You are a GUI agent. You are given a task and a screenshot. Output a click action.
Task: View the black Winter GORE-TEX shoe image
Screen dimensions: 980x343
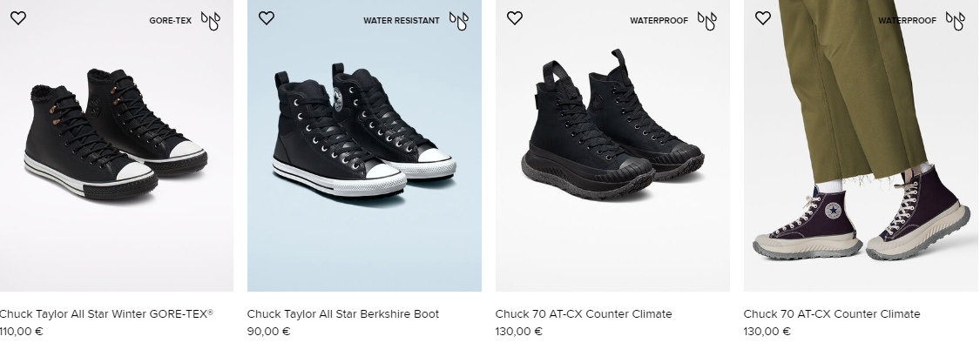tap(116, 145)
